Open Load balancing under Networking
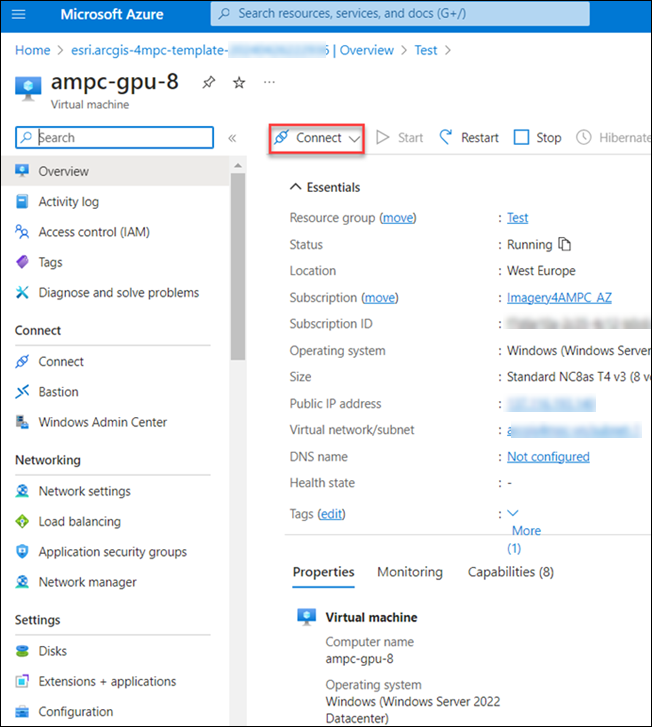The height and width of the screenshot is (727, 652). (79, 521)
